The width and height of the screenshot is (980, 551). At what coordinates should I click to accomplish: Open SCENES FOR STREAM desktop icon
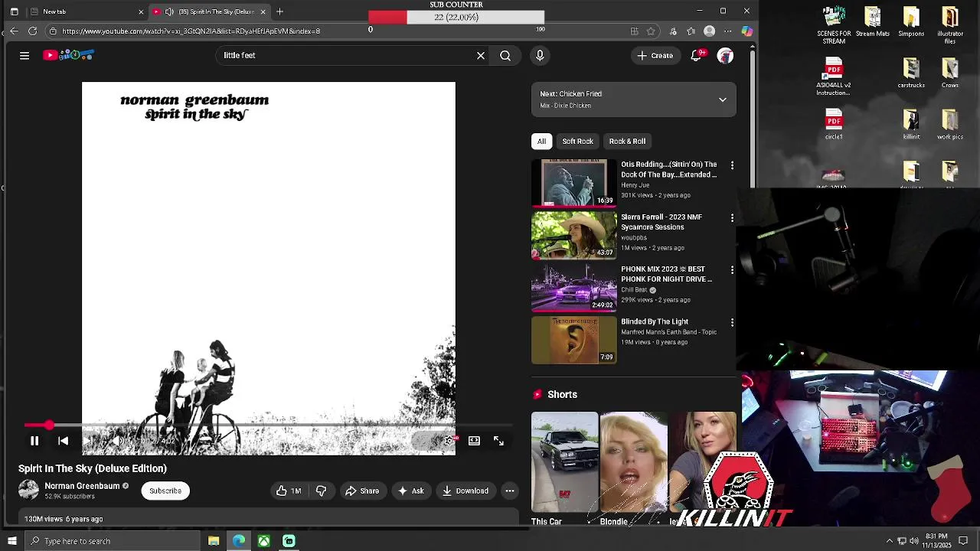point(834,25)
